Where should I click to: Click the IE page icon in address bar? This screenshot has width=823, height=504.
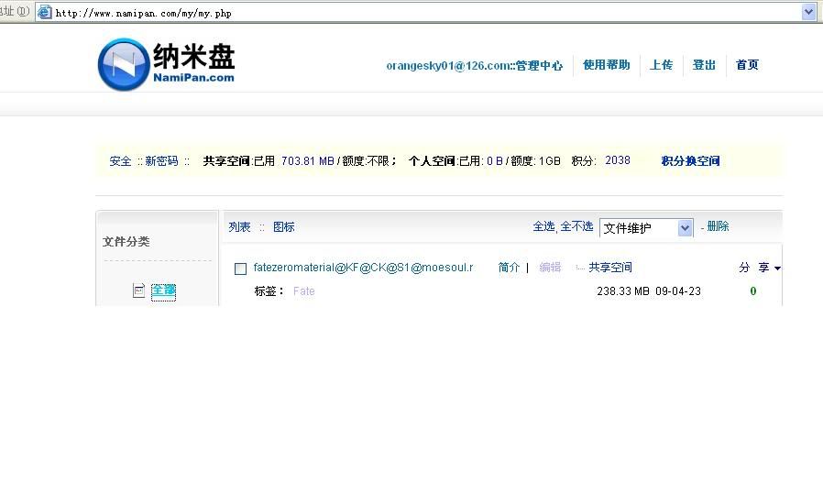tap(45, 12)
